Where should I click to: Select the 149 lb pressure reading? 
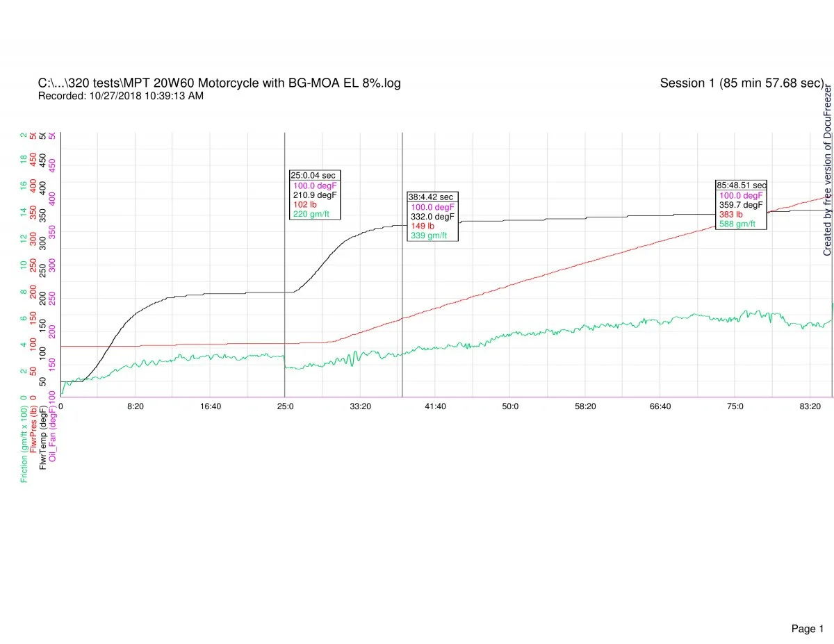[x=423, y=226]
